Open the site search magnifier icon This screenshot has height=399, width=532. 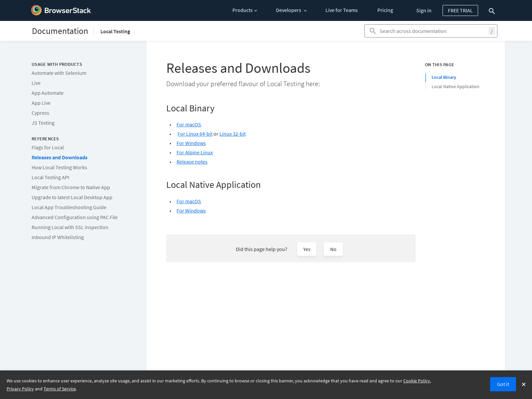click(x=492, y=11)
